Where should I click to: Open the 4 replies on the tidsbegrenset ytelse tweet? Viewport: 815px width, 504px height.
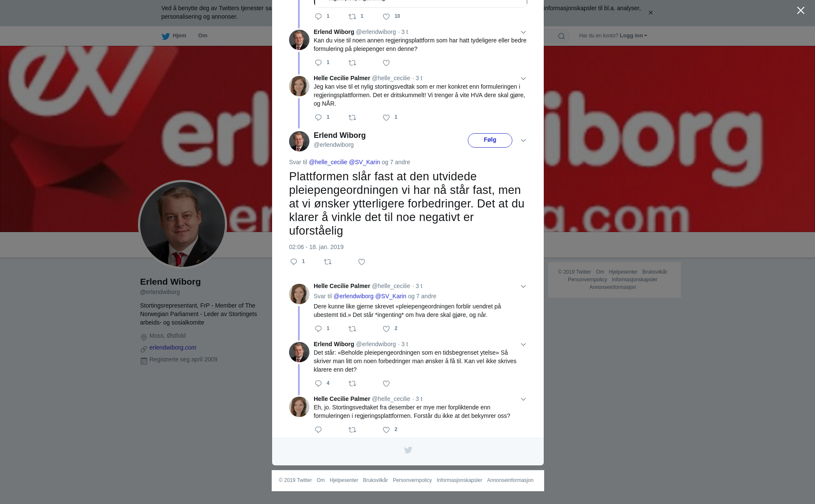pos(322,384)
